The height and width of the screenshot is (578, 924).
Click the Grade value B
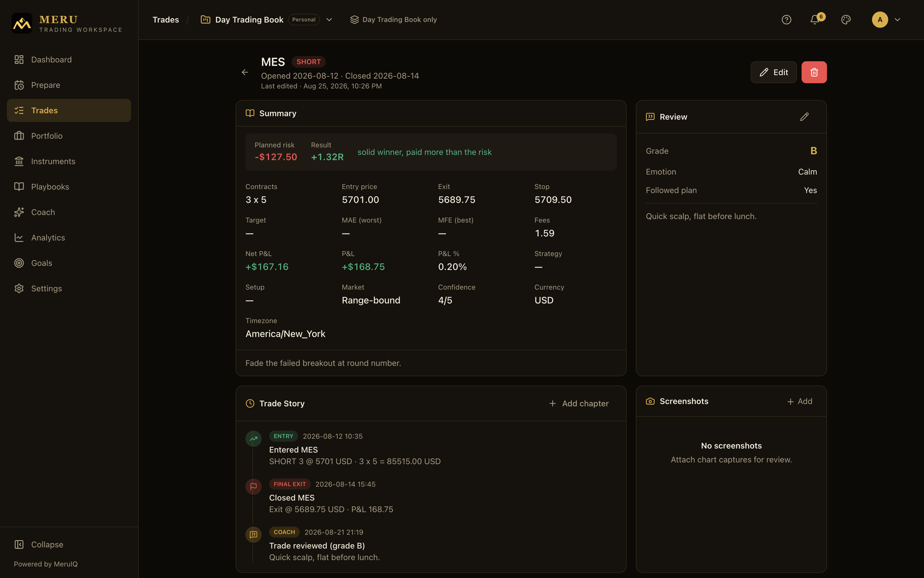coord(813,151)
